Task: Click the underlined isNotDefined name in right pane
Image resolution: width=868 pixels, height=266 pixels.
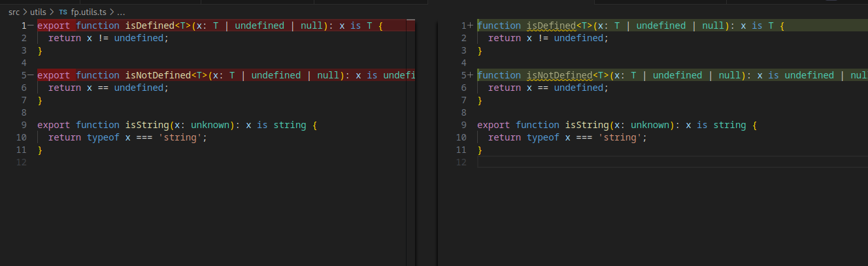Action: [559, 75]
